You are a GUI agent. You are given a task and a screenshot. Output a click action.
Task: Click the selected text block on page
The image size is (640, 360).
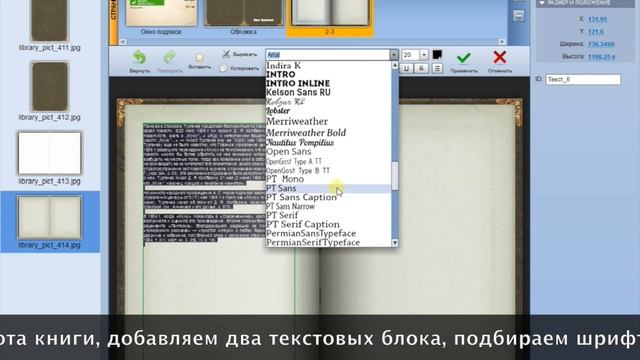point(204,183)
